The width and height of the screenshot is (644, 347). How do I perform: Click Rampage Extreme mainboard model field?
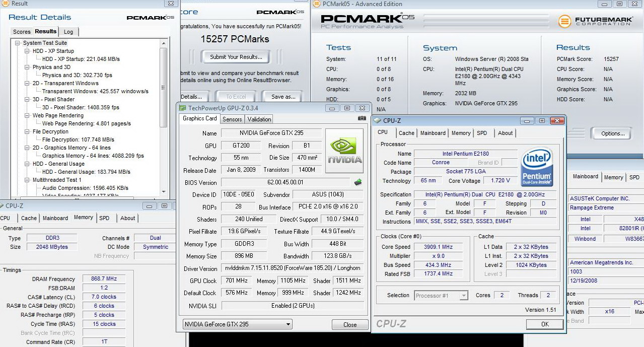click(606, 207)
